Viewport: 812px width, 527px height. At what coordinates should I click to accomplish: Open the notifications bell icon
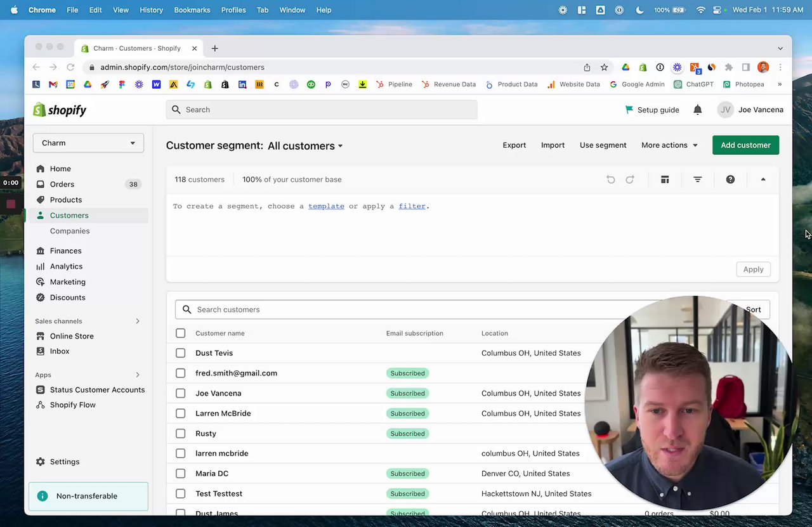[698, 110]
